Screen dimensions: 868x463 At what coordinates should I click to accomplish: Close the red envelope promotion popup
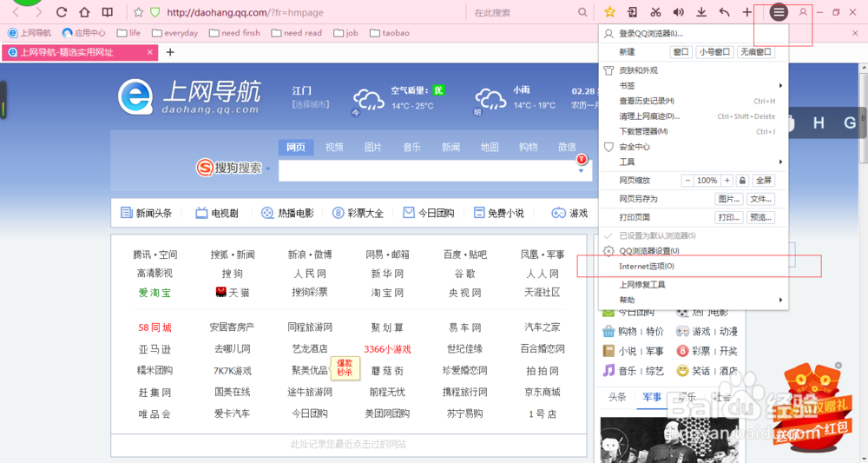838,366
